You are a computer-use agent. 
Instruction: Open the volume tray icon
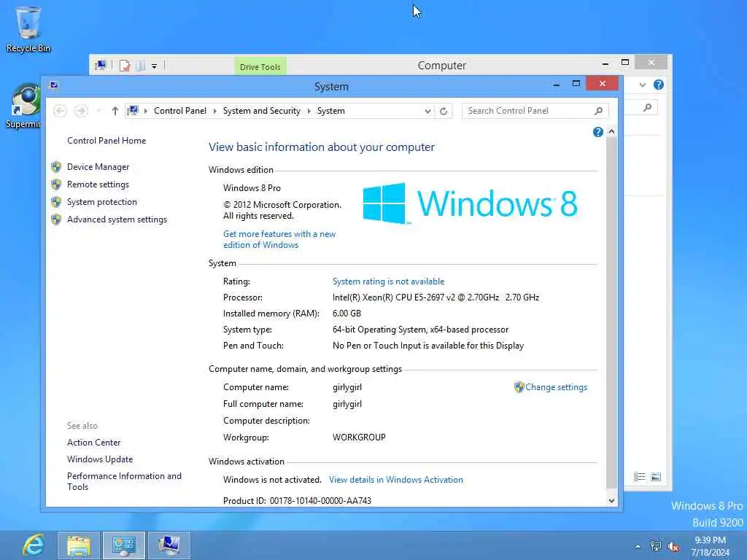[673, 547]
